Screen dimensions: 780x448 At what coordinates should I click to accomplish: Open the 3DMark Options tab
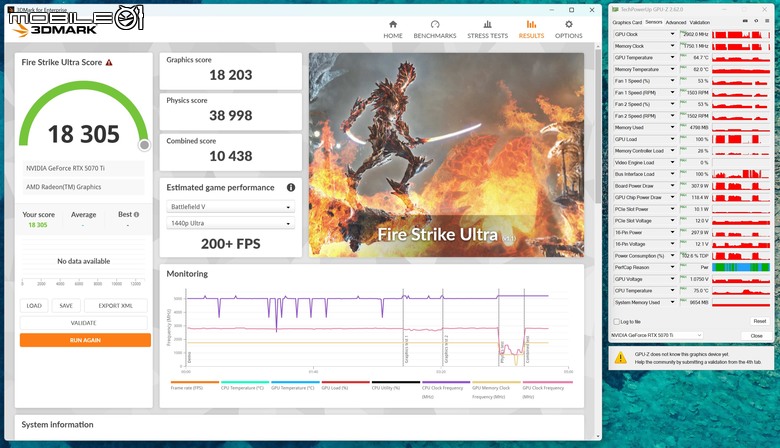569,29
